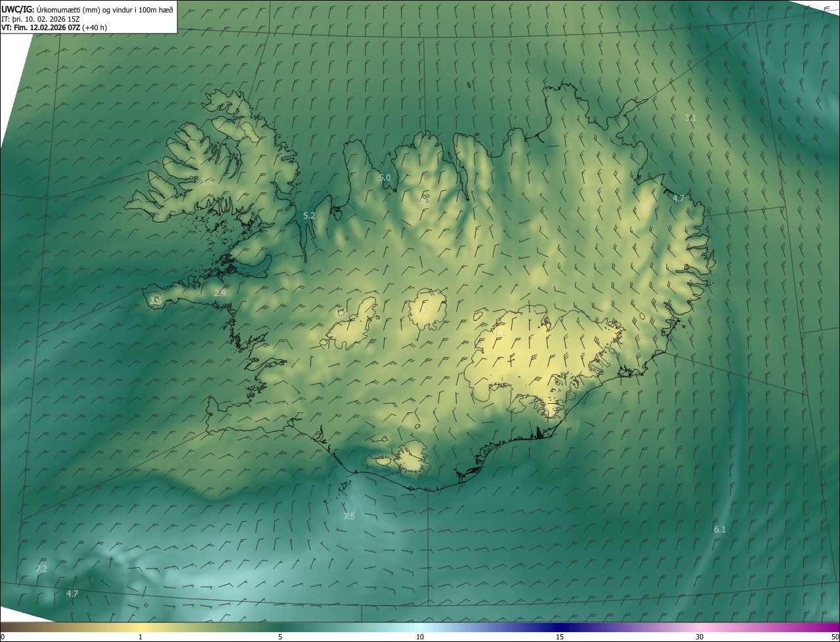Click the Mýrdalsjökull glacier near the south coast
Viewport: 840px width, 642px height.
tap(412, 456)
